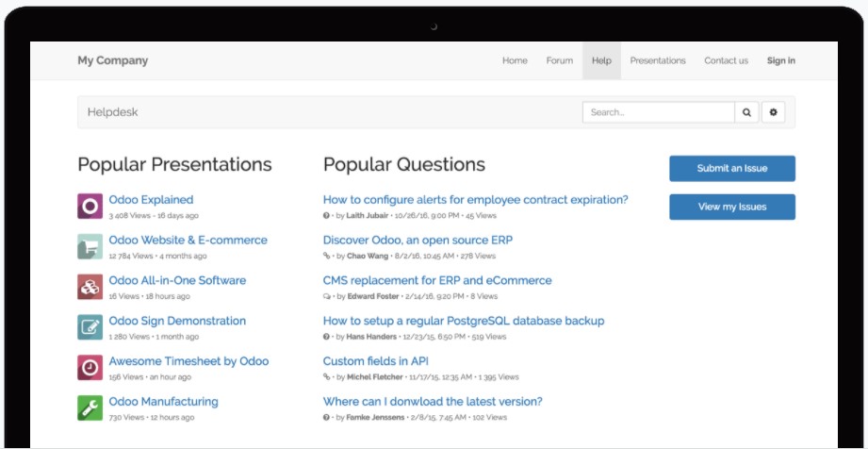This screenshot has width=868, height=449.
Task: Click the Odoo Sign Demonstration pencil icon
Action: [90, 327]
